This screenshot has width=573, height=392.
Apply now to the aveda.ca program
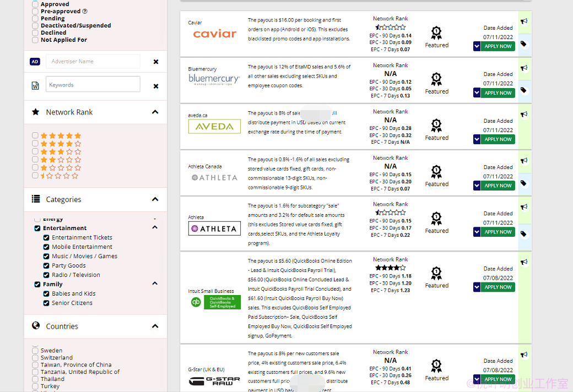(498, 139)
